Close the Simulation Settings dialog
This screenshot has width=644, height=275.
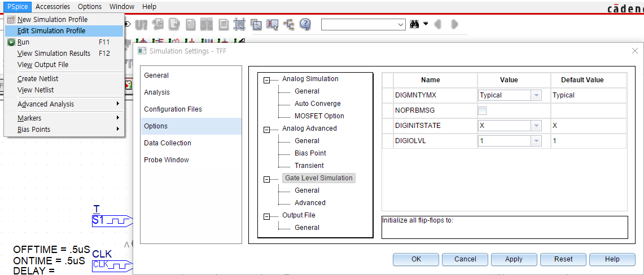[x=634, y=51]
